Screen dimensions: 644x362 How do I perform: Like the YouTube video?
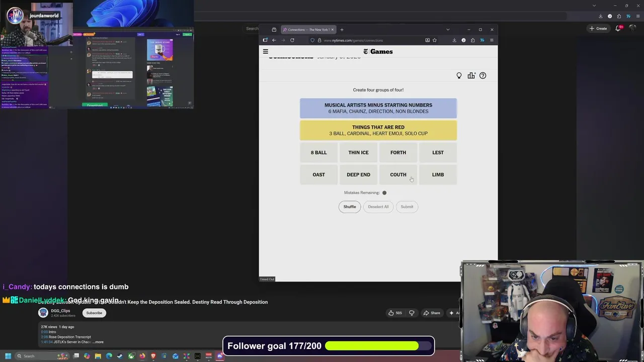[x=395, y=313]
